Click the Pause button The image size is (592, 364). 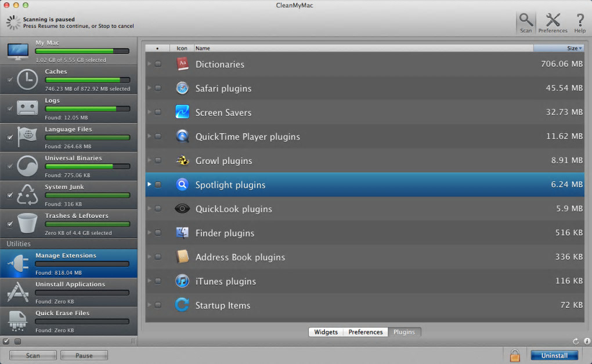click(84, 355)
